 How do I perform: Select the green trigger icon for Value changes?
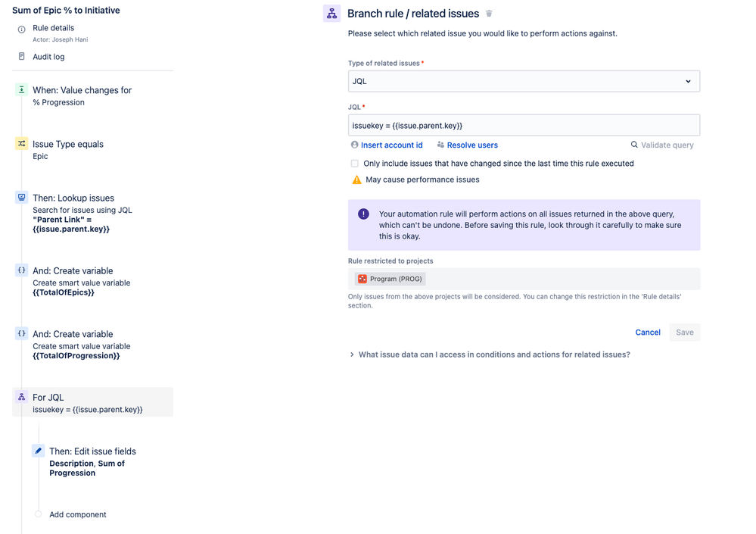22,89
